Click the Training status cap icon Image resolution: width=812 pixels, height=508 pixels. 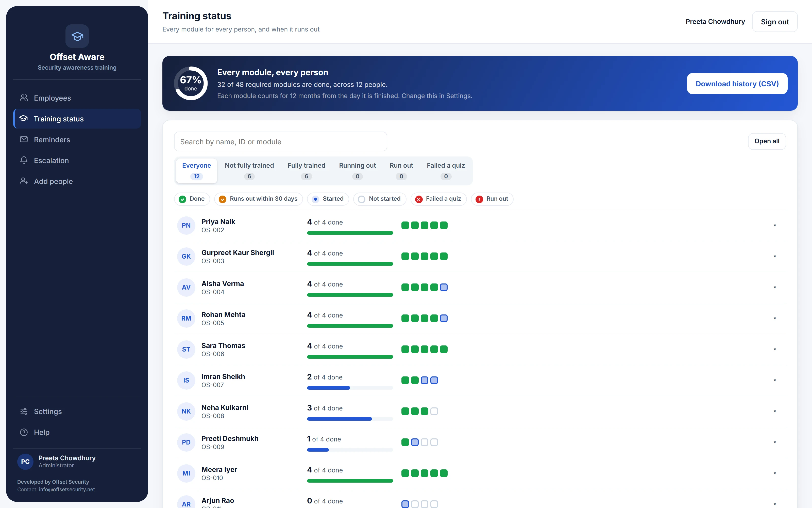coord(24,118)
